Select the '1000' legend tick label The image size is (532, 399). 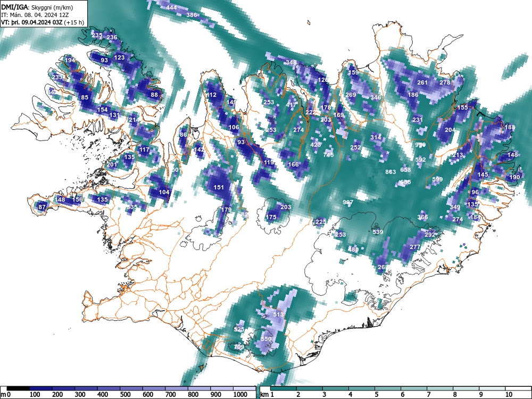240,395
